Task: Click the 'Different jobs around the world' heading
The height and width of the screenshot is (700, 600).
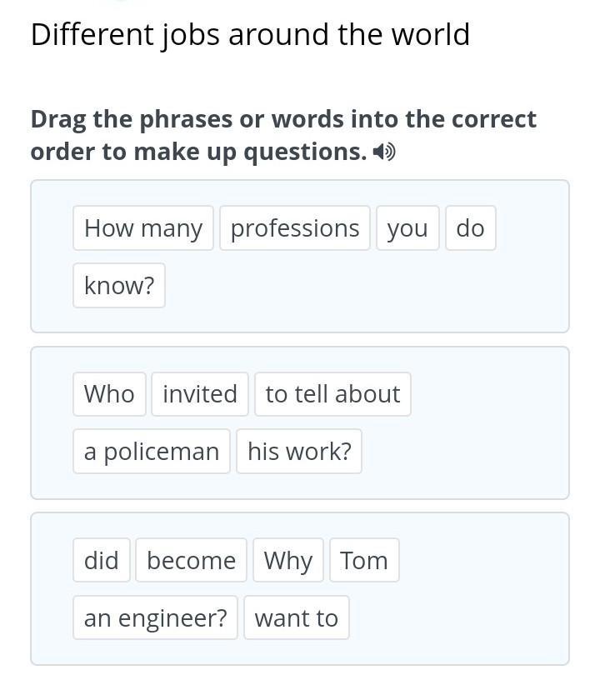Action: click(250, 34)
